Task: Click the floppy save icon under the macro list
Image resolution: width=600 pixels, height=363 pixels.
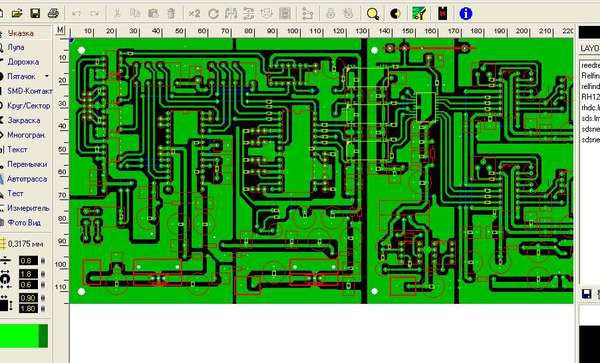Action: click(586, 294)
